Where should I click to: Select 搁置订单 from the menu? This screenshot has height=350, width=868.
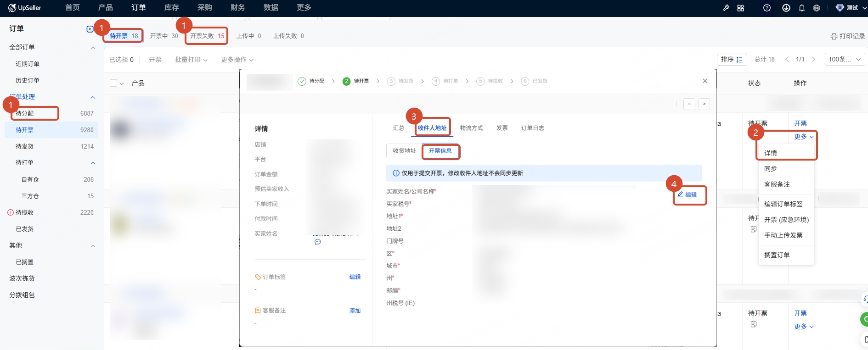[x=777, y=255]
